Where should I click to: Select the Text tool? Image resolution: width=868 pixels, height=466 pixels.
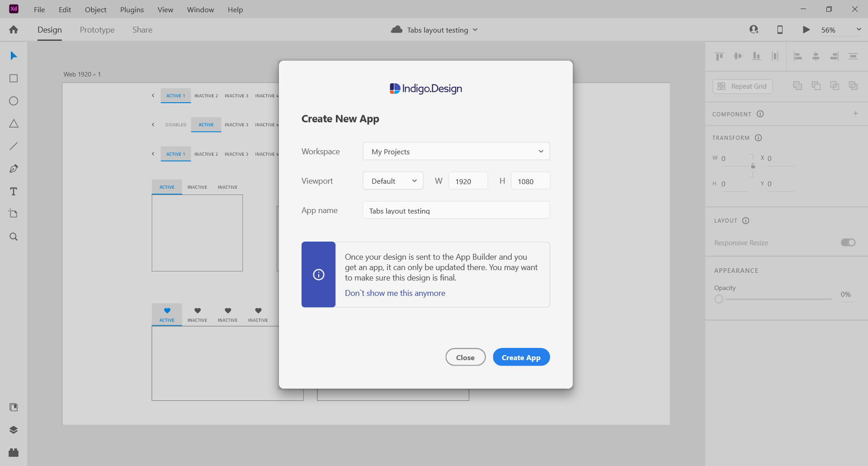click(14, 191)
